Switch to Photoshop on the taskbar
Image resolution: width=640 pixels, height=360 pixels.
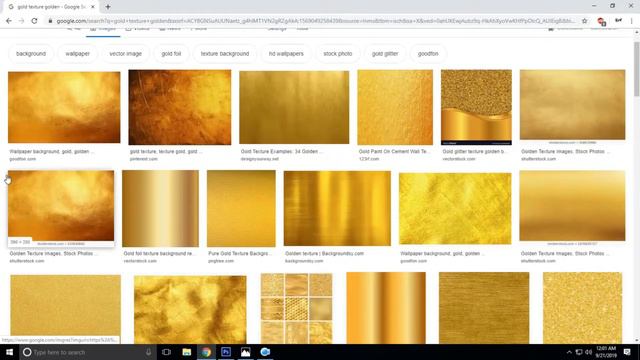tap(226, 352)
